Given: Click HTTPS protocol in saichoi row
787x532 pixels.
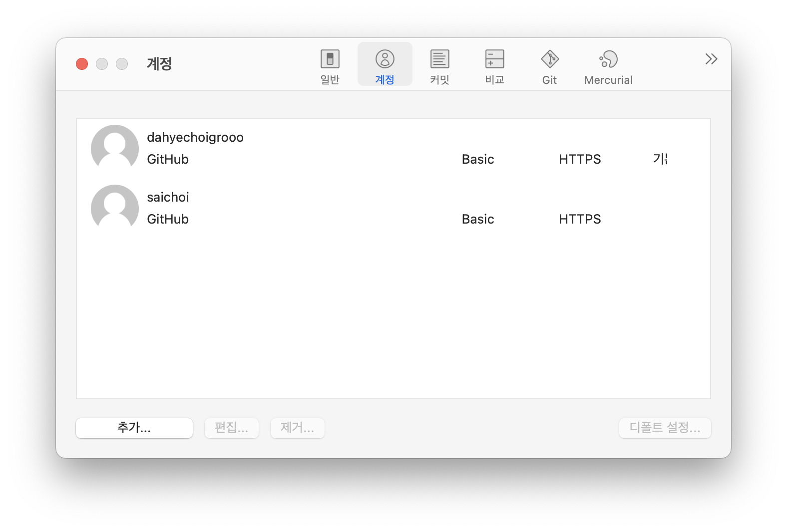Looking at the screenshot, I should [x=580, y=219].
